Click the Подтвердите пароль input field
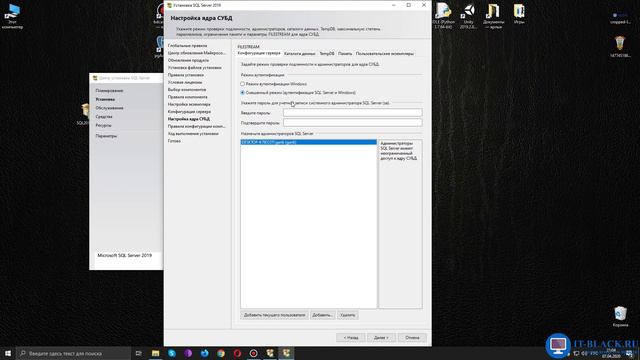Screen dimensions: 640x360 [x=353, y=122]
